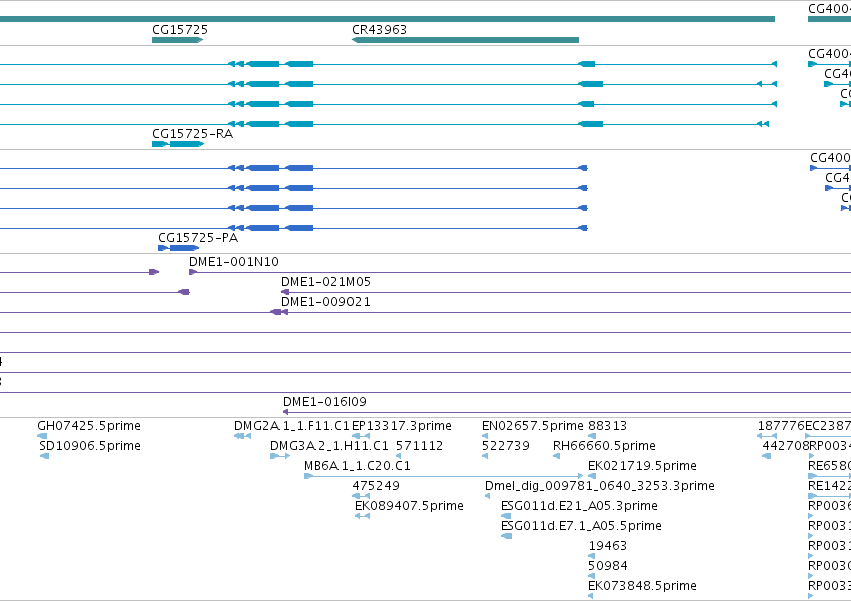851x601 pixels.
Task: Click EN02657.5prime EST label
Action: [x=532, y=426]
